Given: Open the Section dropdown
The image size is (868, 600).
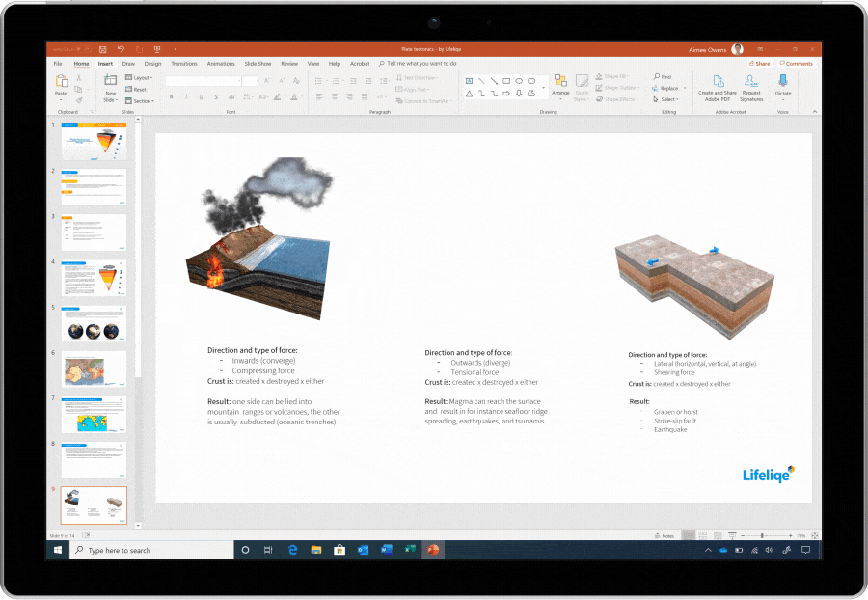Looking at the screenshot, I should 143,101.
